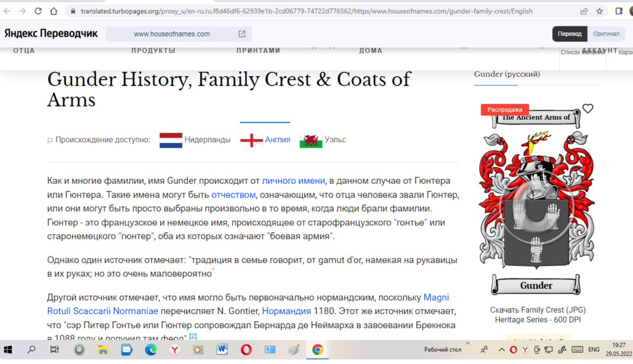
Task: Open ОТЦА menu item
Action: pyautogui.click(x=24, y=50)
